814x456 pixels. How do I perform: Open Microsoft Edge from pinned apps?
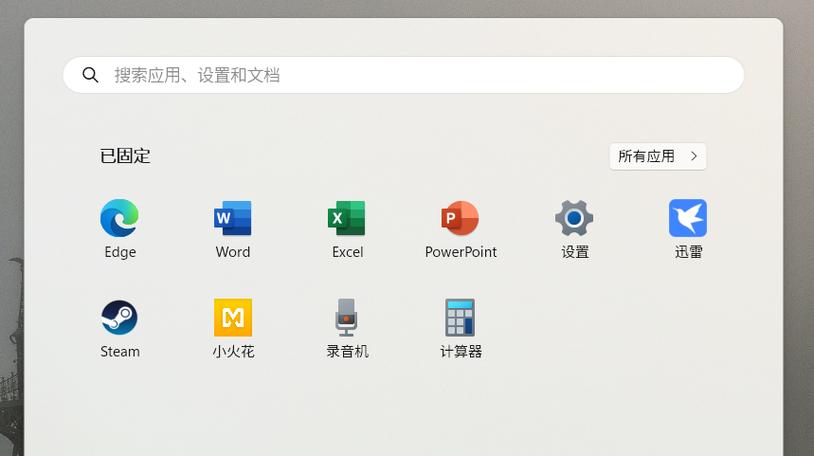[x=119, y=218]
